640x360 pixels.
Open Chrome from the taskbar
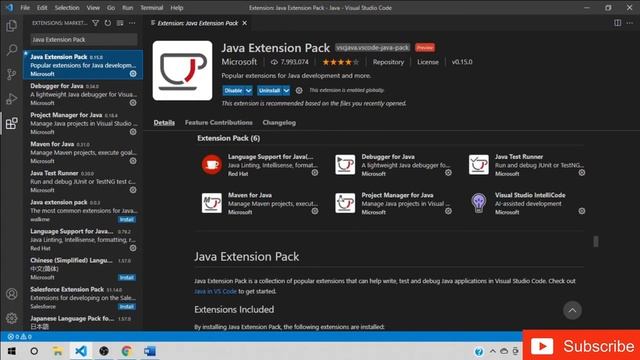point(127,351)
